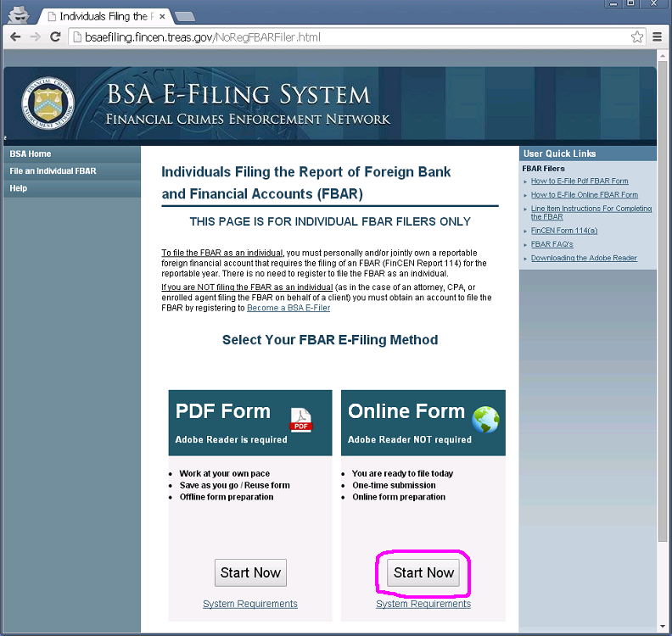Click the browser forward arrow

tap(36, 36)
